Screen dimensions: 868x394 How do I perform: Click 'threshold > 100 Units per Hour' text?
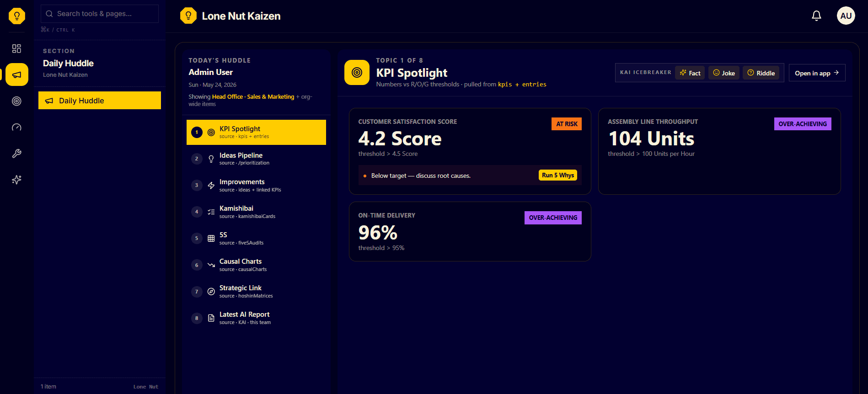click(x=651, y=154)
